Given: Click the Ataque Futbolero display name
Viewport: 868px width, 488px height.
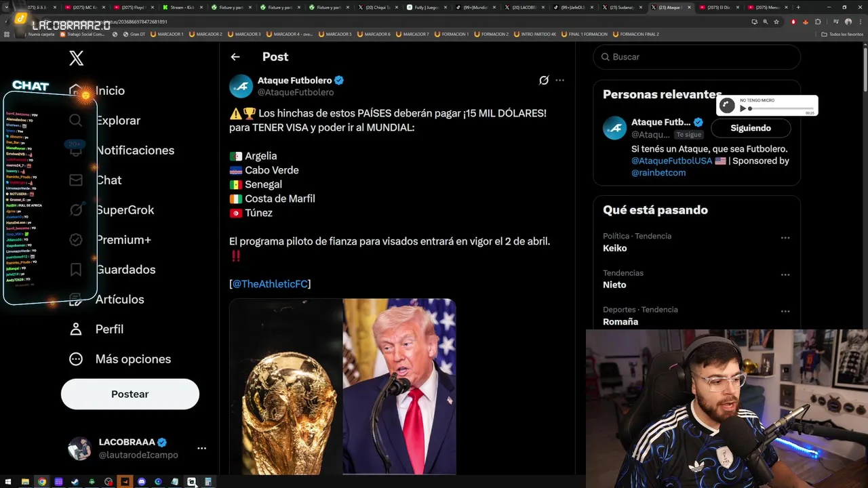Looking at the screenshot, I should tap(294, 80).
